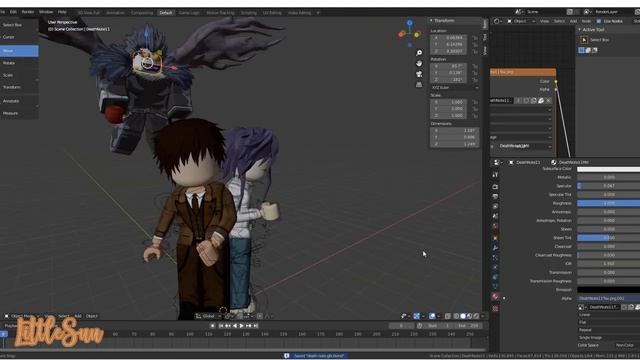Viewport: 640px width, 360px height.
Task: Toggle auto keying record button
Action: tap(213, 326)
